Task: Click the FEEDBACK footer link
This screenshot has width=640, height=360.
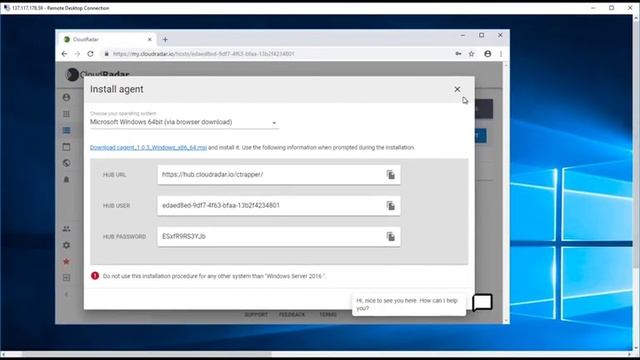Action: click(292, 315)
